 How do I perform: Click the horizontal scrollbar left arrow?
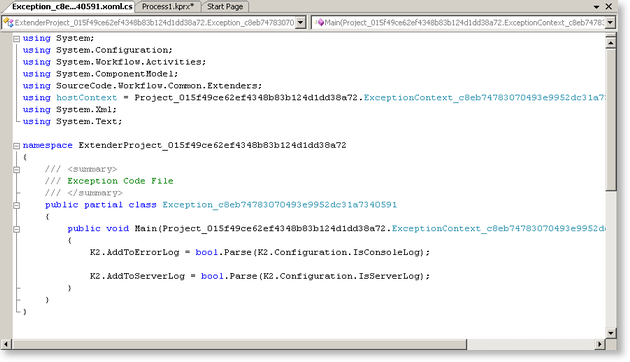coord(6,344)
